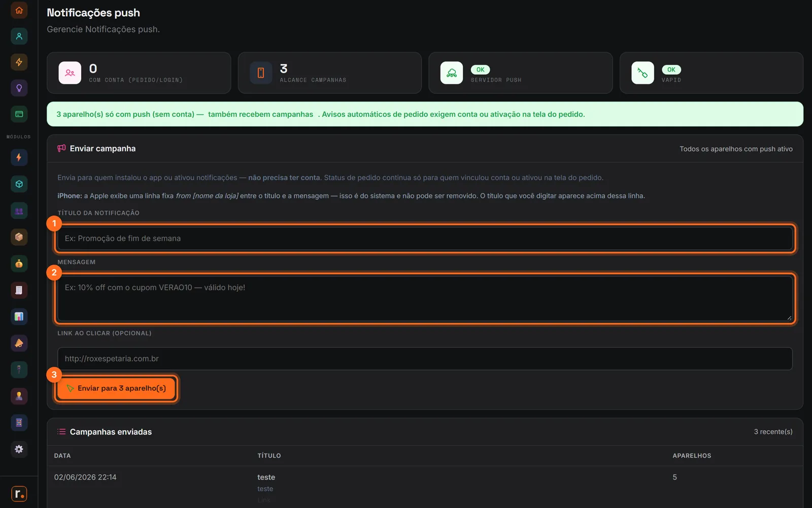Open the money bag module icon
Viewport: 812px width, 508px height.
(x=19, y=264)
